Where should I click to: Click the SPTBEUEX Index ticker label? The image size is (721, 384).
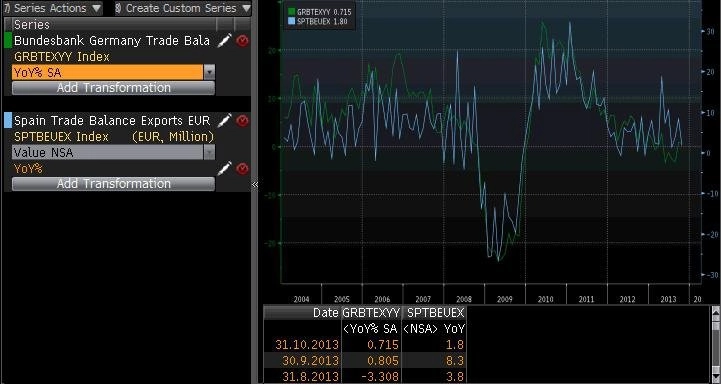(x=61, y=137)
